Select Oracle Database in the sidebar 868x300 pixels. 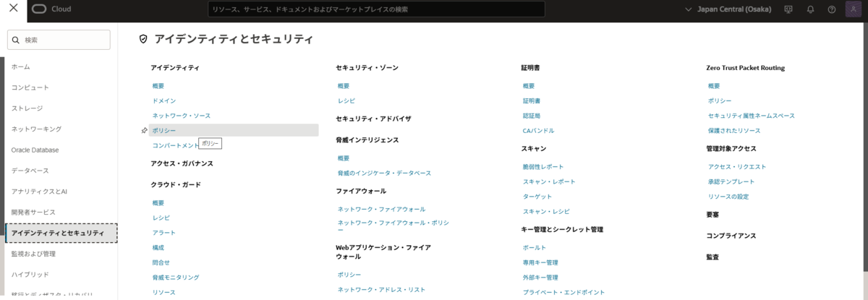point(35,150)
